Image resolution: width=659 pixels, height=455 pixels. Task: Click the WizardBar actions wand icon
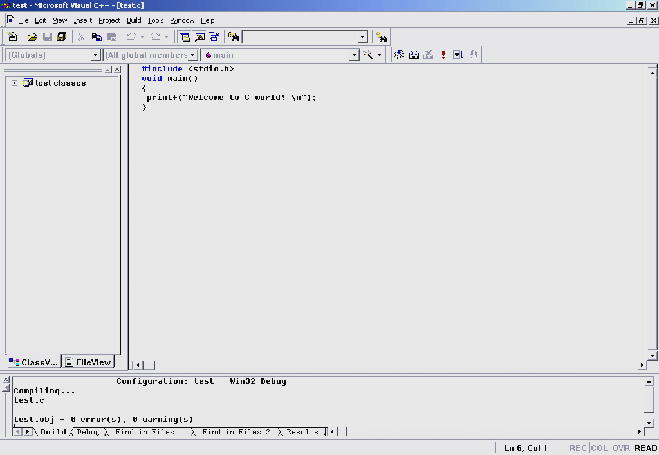point(368,55)
